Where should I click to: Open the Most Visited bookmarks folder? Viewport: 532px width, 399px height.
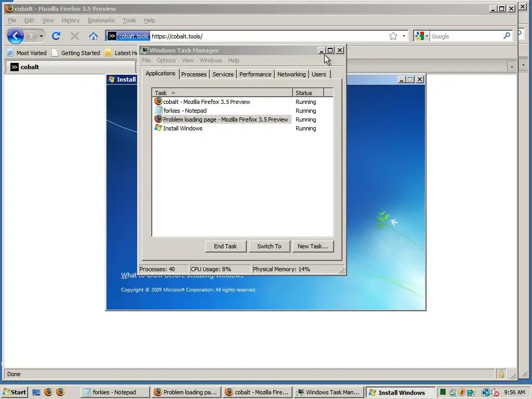coord(27,53)
